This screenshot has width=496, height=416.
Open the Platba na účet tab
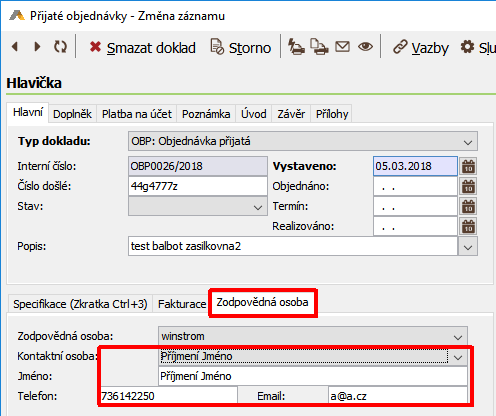coord(137,114)
